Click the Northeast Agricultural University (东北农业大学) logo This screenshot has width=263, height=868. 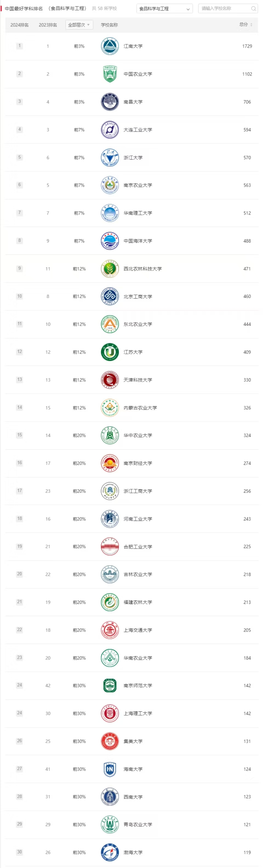click(110, 324)
